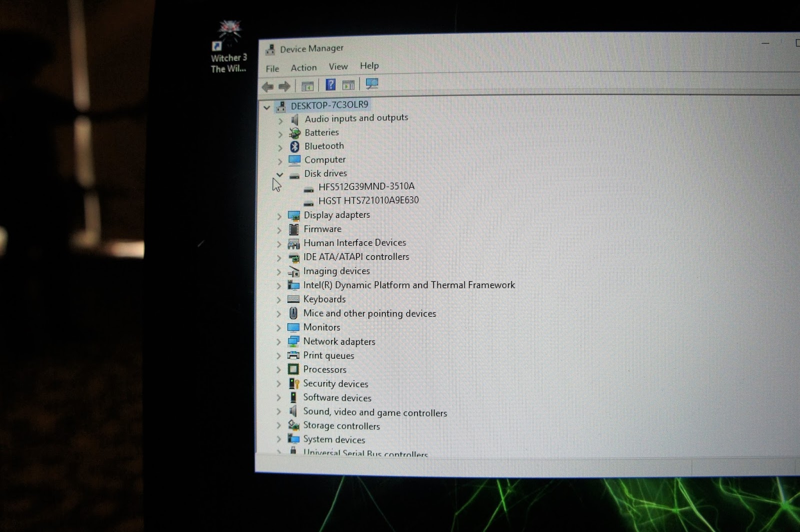The width and height of the screenshot is (800, 532).
Task: Expand IDE ATA/ATAPI controllers
Action: (x=279, y=258)
